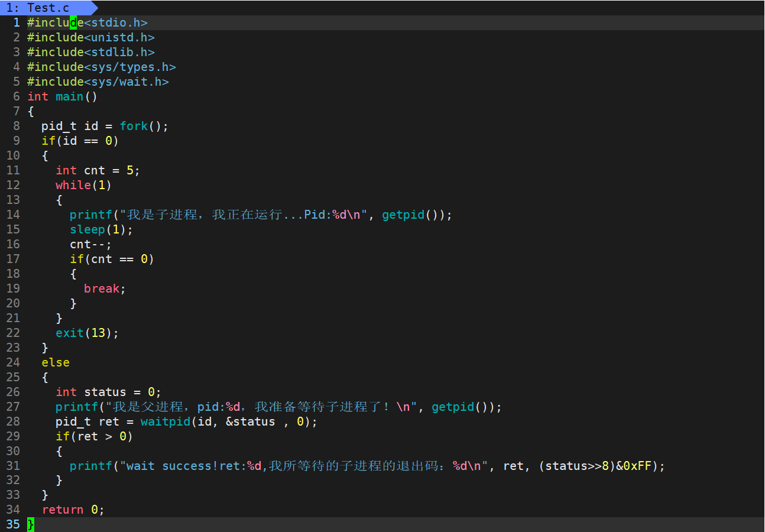Click getpid() on line 27
This screenshot has height=532, width=765.
460,407
